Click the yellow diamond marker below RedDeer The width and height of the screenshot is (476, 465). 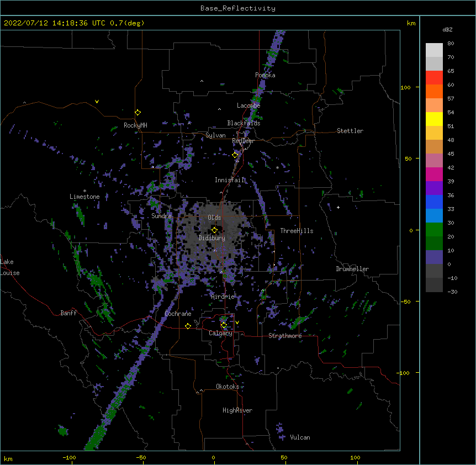235,155
